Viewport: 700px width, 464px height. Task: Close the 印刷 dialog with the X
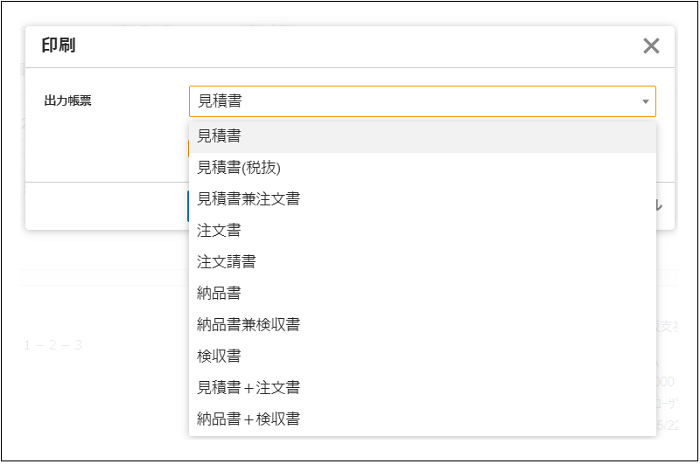pyautogui.click(x=651, y=45)
